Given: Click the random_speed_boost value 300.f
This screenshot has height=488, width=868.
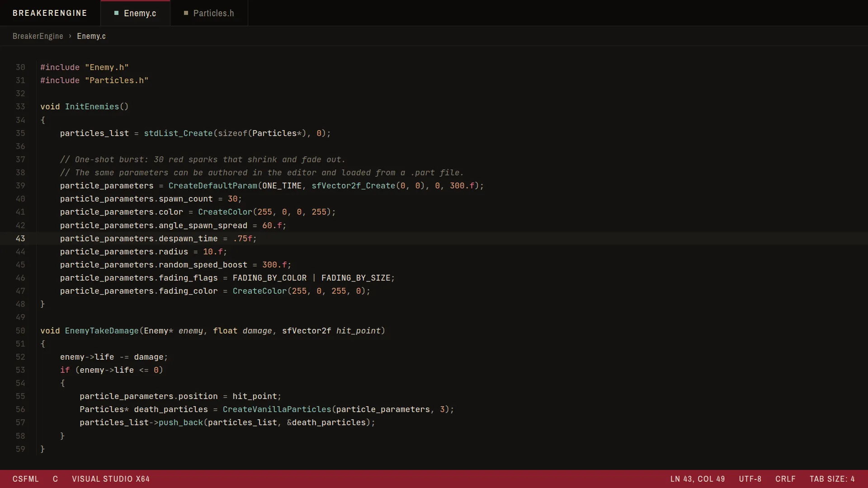Looking at the screenshot, I should (274, 265).
